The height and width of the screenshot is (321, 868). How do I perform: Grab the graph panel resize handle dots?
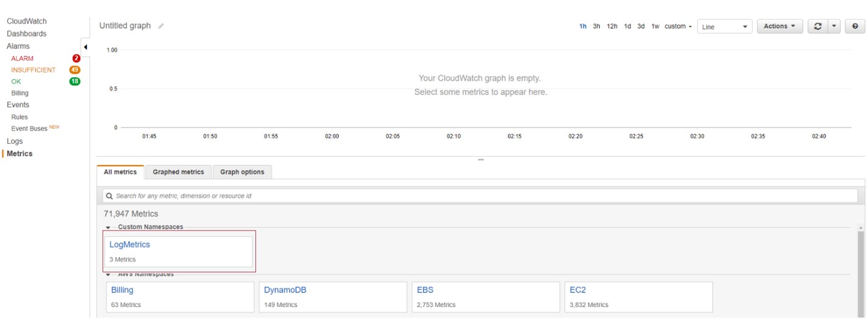coord(481,160)
